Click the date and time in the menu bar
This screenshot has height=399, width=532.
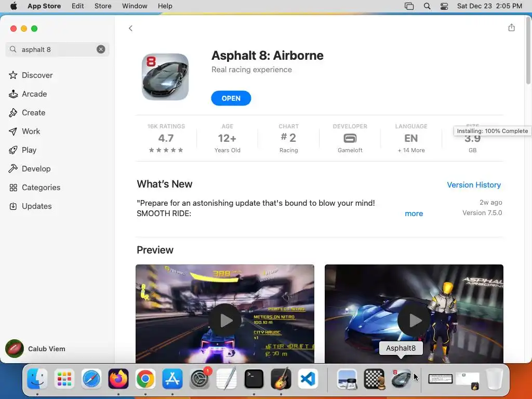(489, 6)
